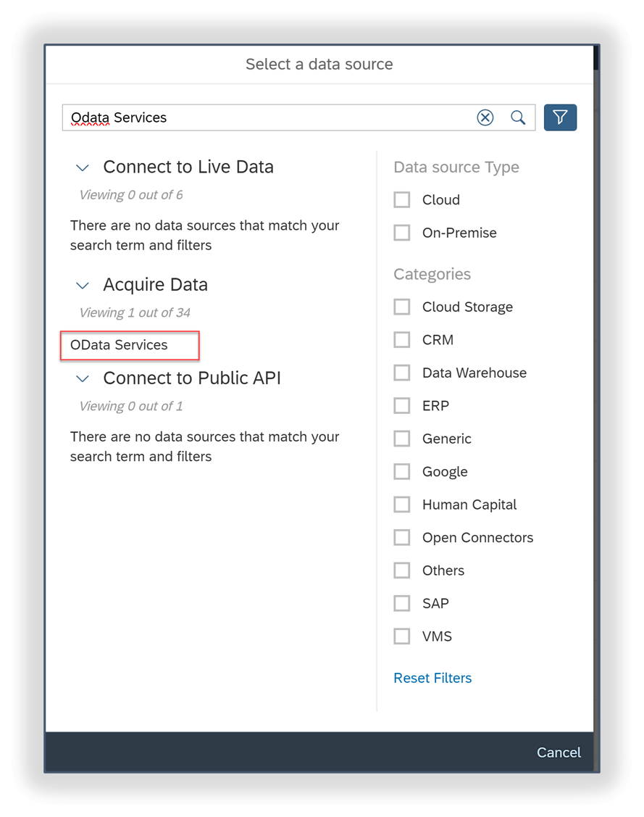Collapse the Connect to Public API section
This screenshot has width=644, height=817.
click(82, 378)
